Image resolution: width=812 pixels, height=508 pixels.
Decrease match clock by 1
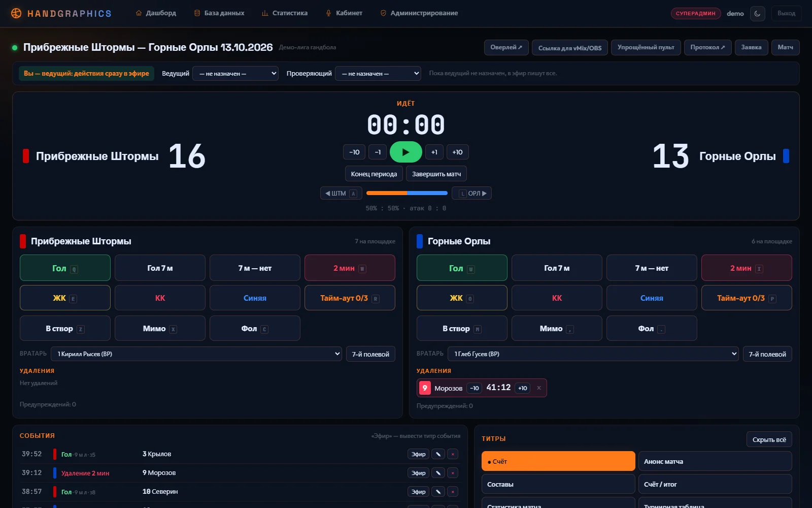coord(378,152)
